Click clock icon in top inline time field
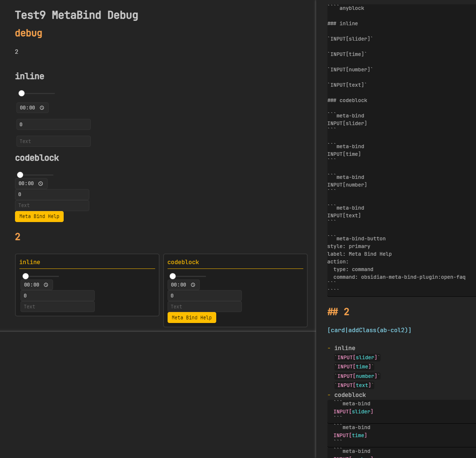This screenshot has width=476, height=458. click(x=42, y=108)
